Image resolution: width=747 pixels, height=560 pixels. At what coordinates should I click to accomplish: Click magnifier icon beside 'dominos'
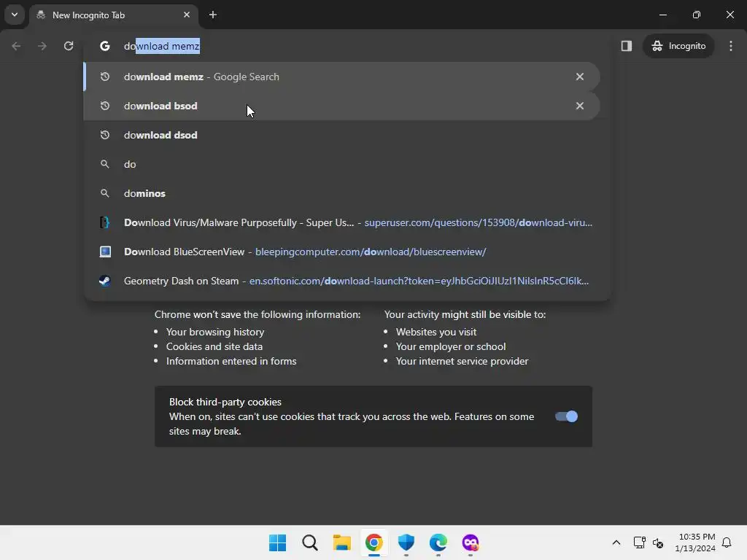[x=105, y=193]
